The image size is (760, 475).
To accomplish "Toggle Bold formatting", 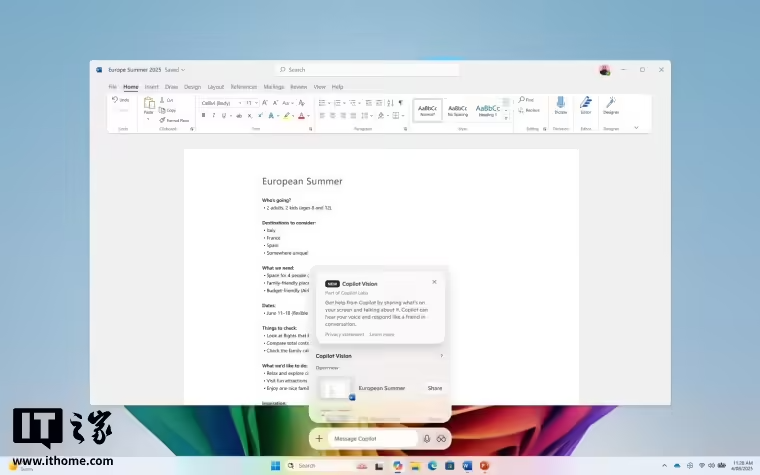I will click(x=204, y=115).
